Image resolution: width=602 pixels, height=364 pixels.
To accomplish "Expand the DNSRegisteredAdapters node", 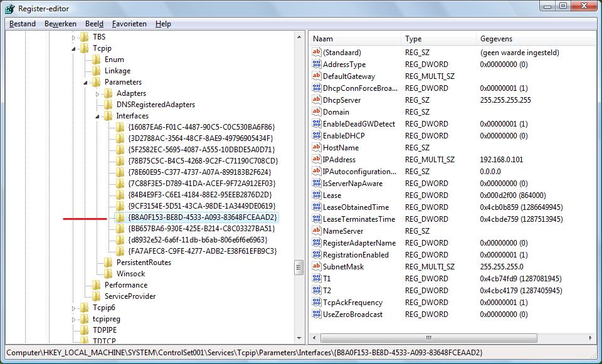I will click(98, 105).
